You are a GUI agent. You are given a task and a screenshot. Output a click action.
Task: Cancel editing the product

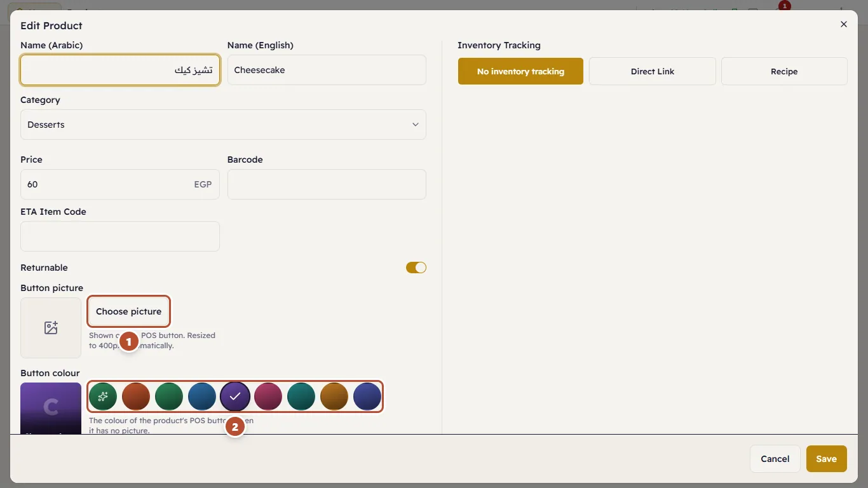point(775,459)
